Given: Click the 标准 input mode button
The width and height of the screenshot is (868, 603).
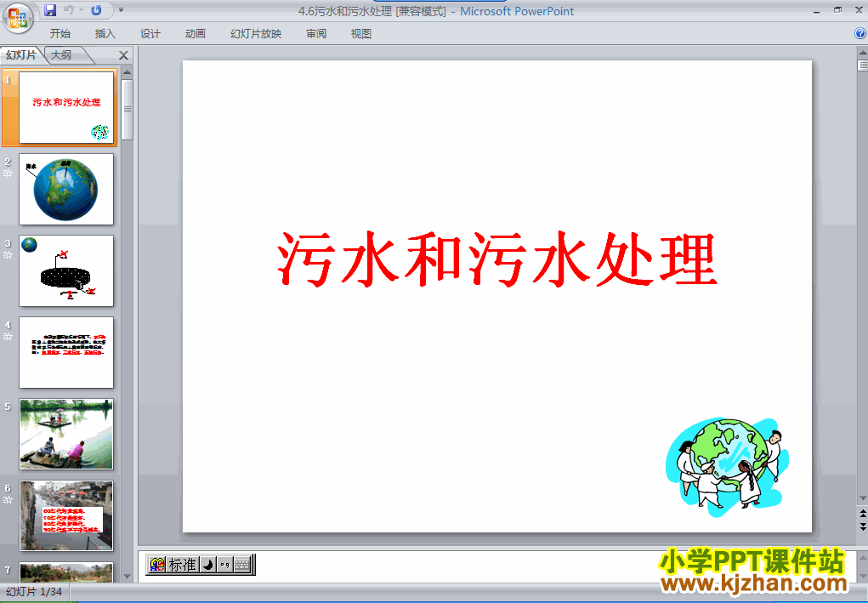Looking at the screenshot, I should pyautogui.click(x=182, y=564).
